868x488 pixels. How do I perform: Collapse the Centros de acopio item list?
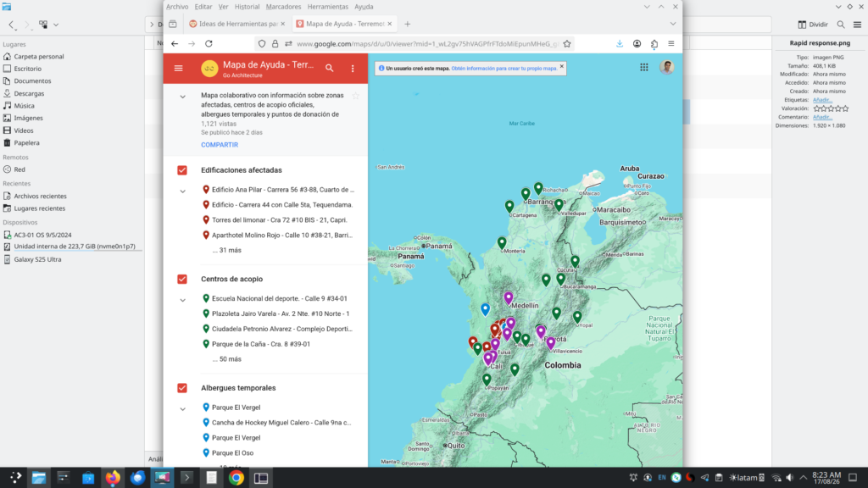point(183,301)
